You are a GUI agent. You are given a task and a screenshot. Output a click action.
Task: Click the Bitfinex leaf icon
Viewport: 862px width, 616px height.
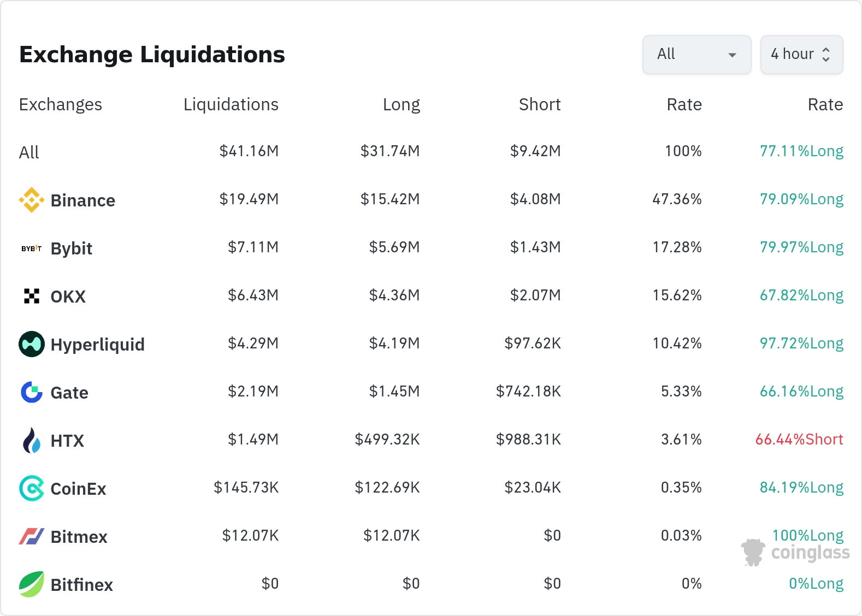(32, 584)
